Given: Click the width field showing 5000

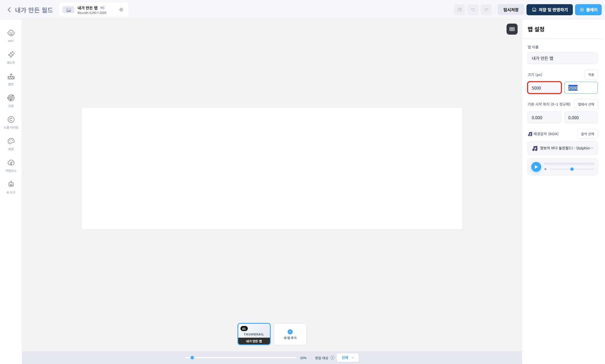Looking at the screenshot, I should click(544, 88).
